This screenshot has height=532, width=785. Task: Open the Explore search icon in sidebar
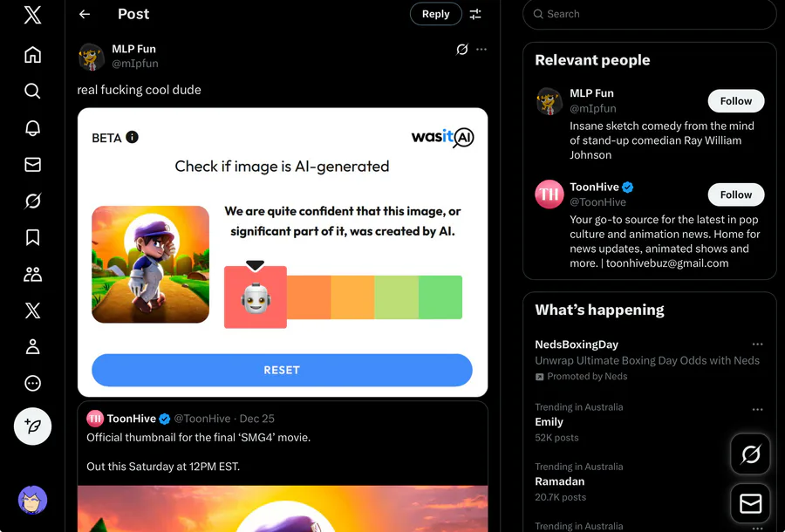tap(32, 92)
